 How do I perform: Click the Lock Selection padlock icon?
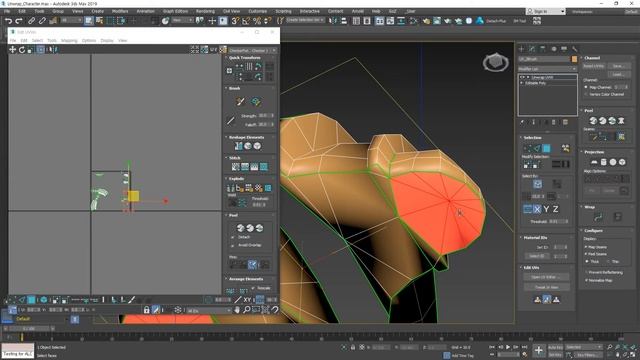tap(147, 310)
